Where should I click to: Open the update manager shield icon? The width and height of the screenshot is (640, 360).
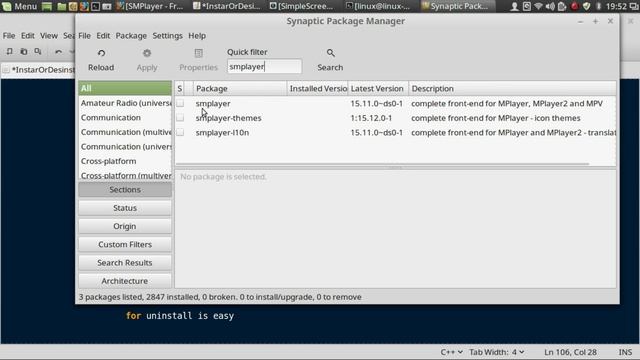(x=587, y=6)
